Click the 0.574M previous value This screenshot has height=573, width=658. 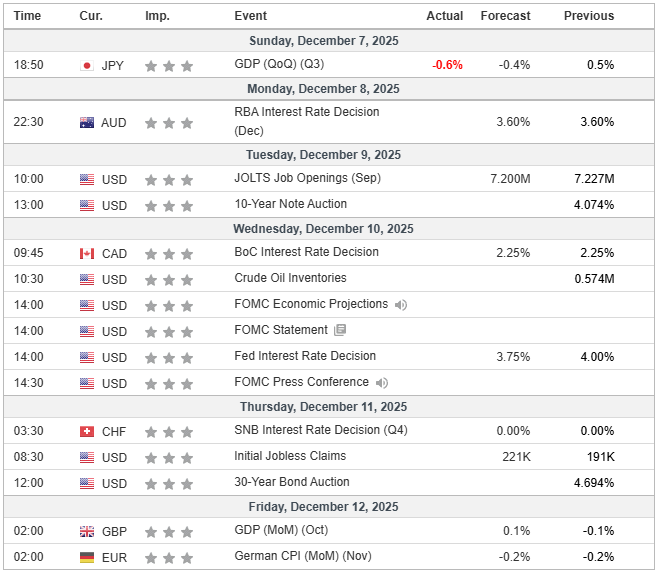click(x=594, y=279)
